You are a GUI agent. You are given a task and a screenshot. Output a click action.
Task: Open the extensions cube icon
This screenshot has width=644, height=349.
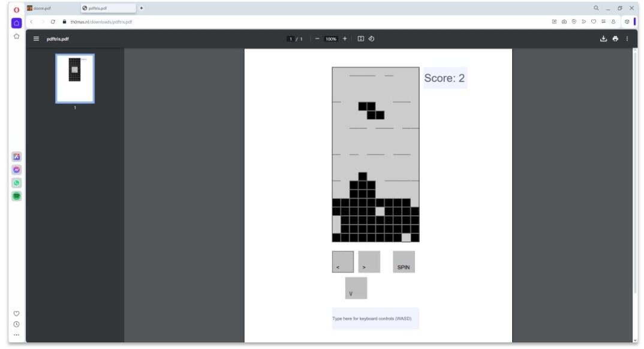point(627,22)
